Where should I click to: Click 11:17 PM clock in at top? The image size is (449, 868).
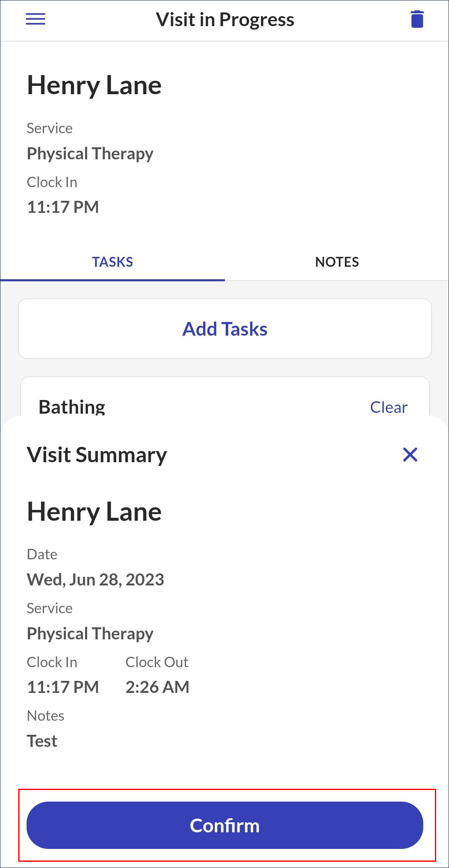click(63, 207)
